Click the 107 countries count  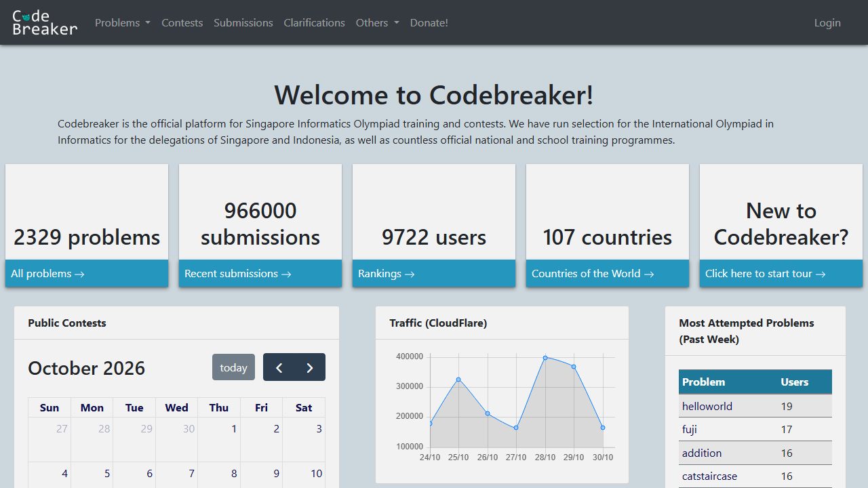coord(608,237)
